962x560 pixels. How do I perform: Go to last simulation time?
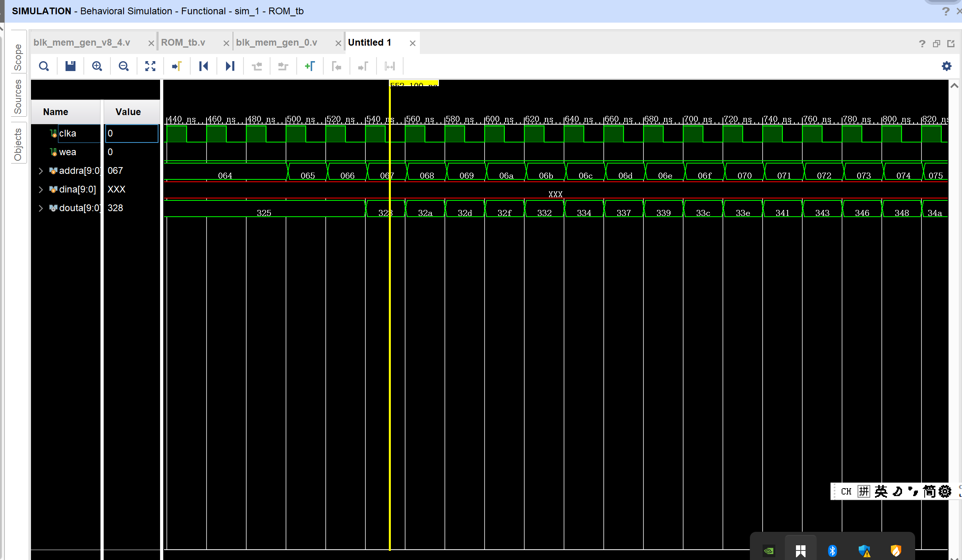pyautogui.click(x=230, y=66)
